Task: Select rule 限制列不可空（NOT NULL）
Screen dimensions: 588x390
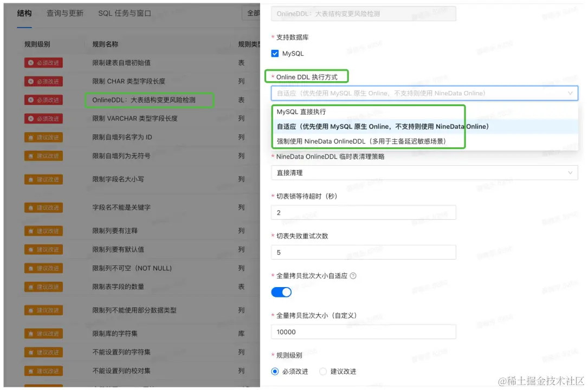Action: (132, 268)
